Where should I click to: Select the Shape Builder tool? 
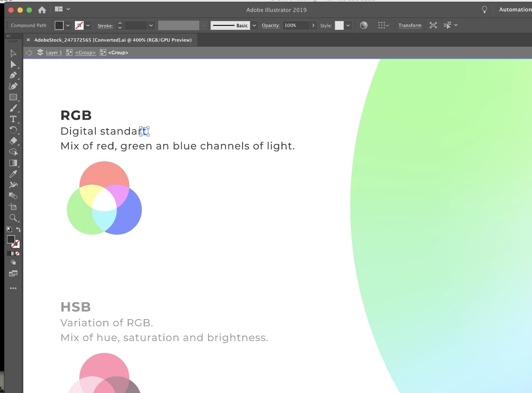point(13,152)
